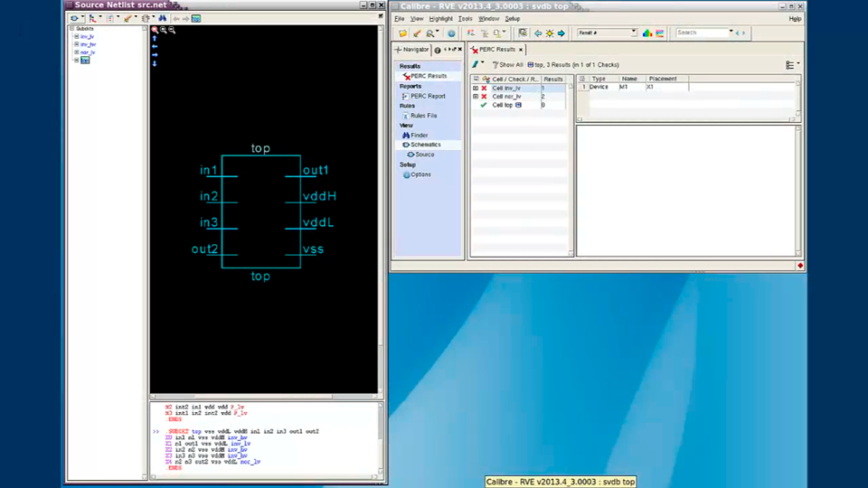This screenshot has width=868, height=488.
Task: Select the Device M1 result row
Action: click(x=633, y=87)
